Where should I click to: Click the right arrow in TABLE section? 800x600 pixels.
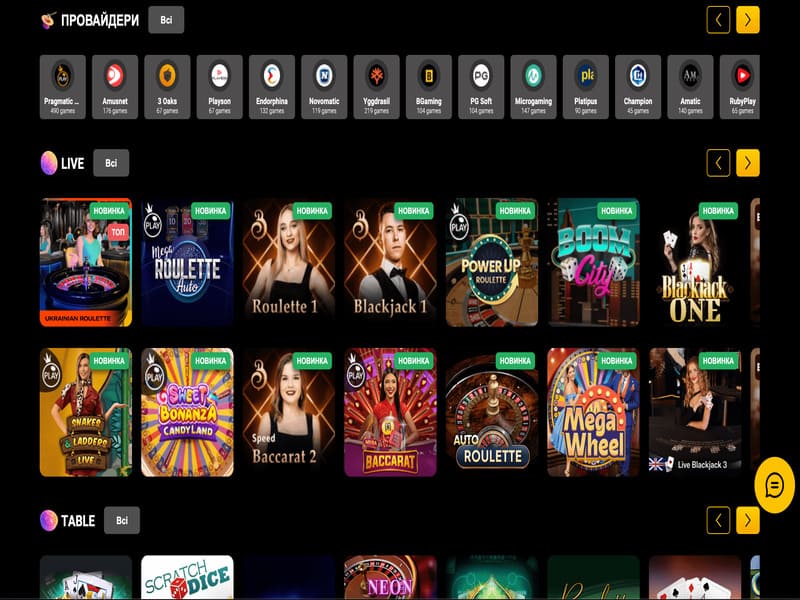746,521
